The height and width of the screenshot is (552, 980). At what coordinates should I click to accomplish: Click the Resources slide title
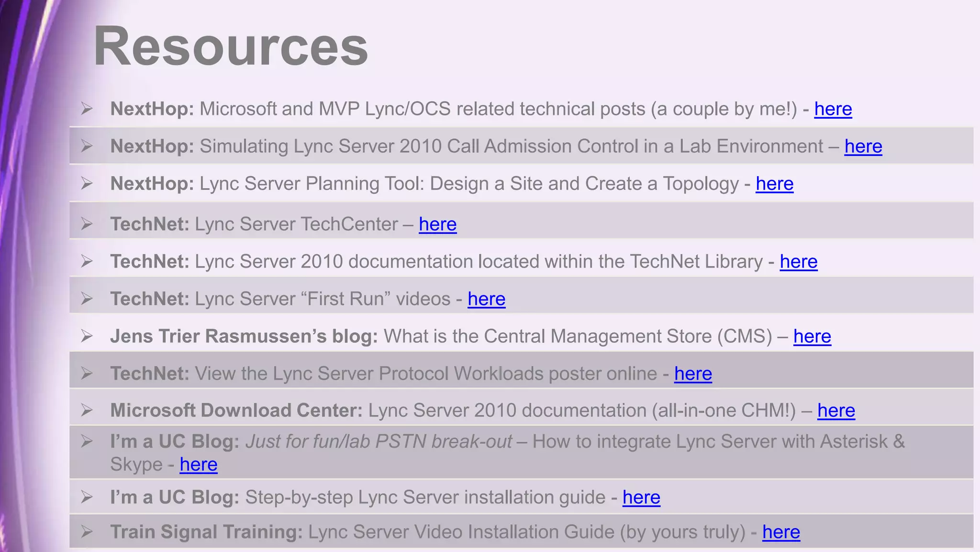pos(230,46)
